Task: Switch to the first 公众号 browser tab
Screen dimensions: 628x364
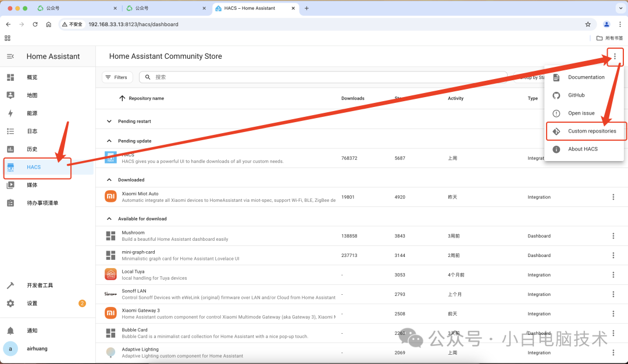Action: pyautogui.click(x=76, y=8)
